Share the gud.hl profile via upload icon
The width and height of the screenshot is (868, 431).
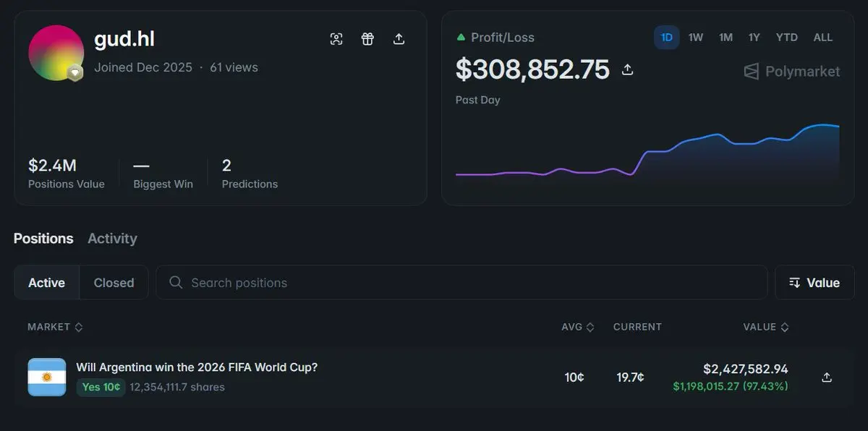399,39
